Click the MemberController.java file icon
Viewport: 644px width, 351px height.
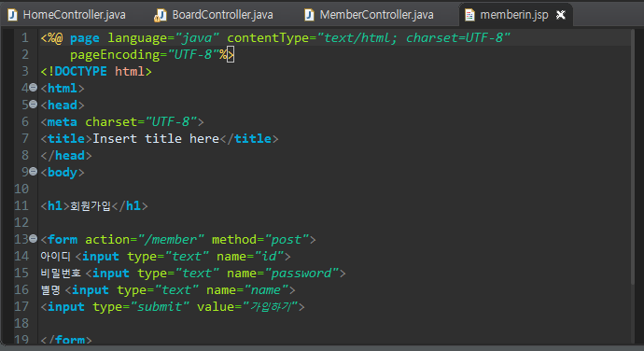pos(309,15)
